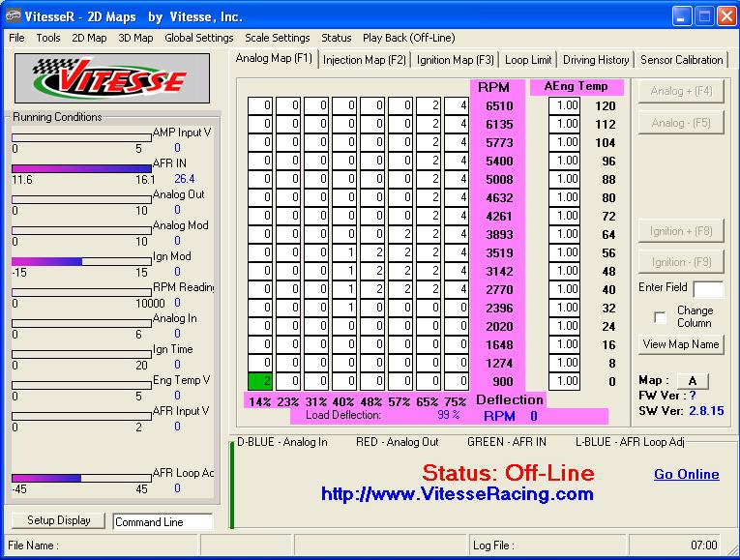Click the AEng Temp header
The width and height of the screenshot is (740, 560).
click(x=577, y=87)
